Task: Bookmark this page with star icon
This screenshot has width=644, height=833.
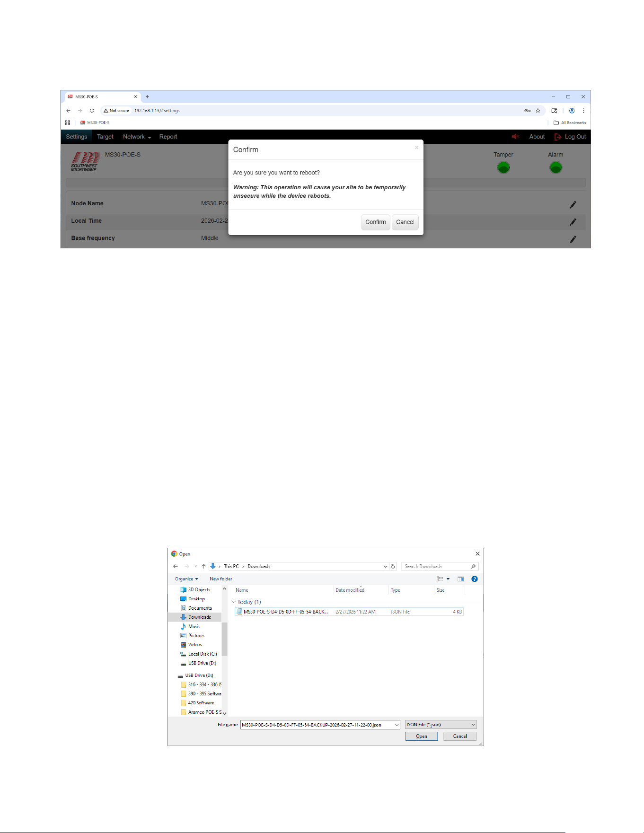Action: click(x=538, y=111)
